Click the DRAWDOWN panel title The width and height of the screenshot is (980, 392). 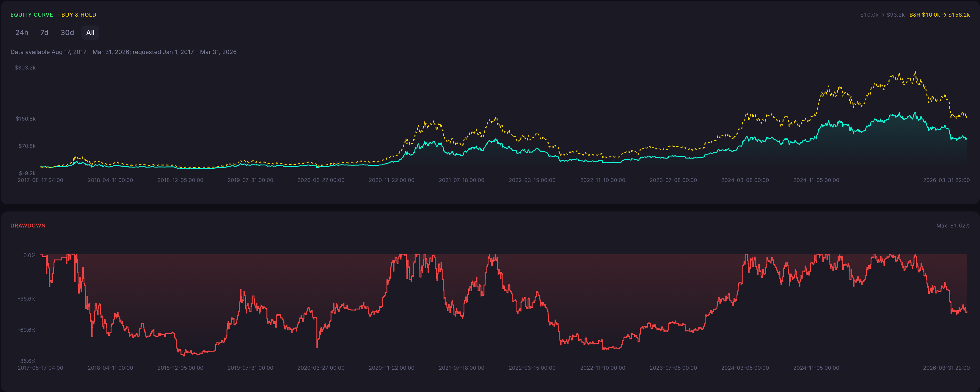(28, 226)
